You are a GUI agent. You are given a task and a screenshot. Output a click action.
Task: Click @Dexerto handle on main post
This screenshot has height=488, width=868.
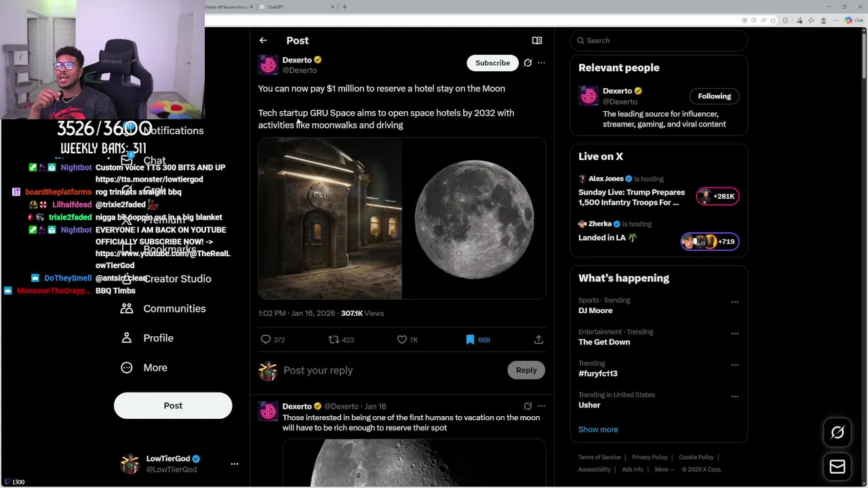[x=299, y=70]
